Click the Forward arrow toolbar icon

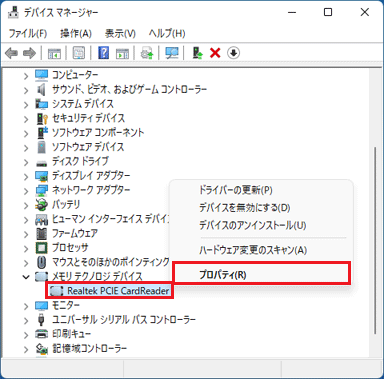(x=29, y=53)
